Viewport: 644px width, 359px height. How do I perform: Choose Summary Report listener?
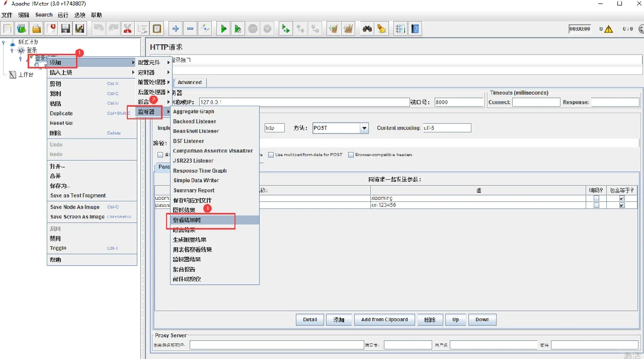(x=215, y=190)
